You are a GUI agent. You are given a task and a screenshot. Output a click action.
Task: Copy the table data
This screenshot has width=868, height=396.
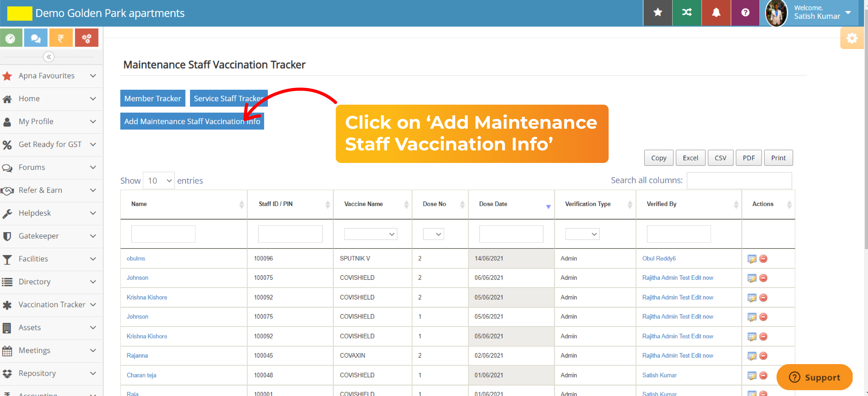pos(659,158)
